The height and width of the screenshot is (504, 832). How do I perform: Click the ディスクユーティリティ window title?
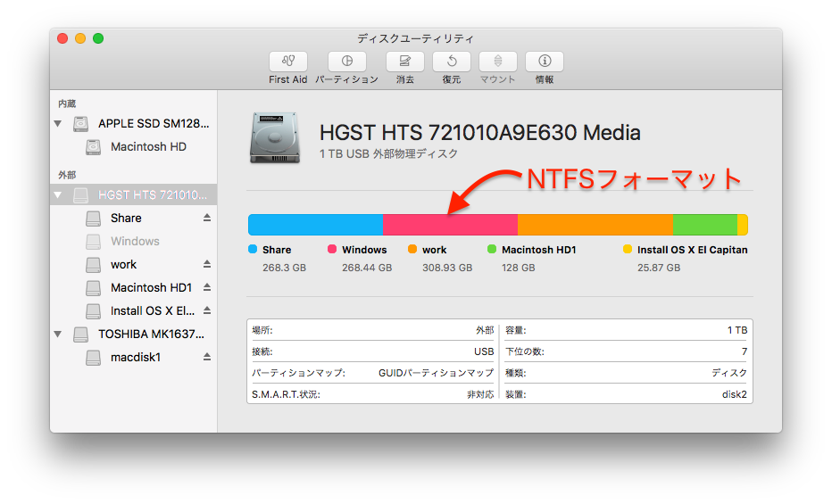pyautogui.click(x=415, y=38)
